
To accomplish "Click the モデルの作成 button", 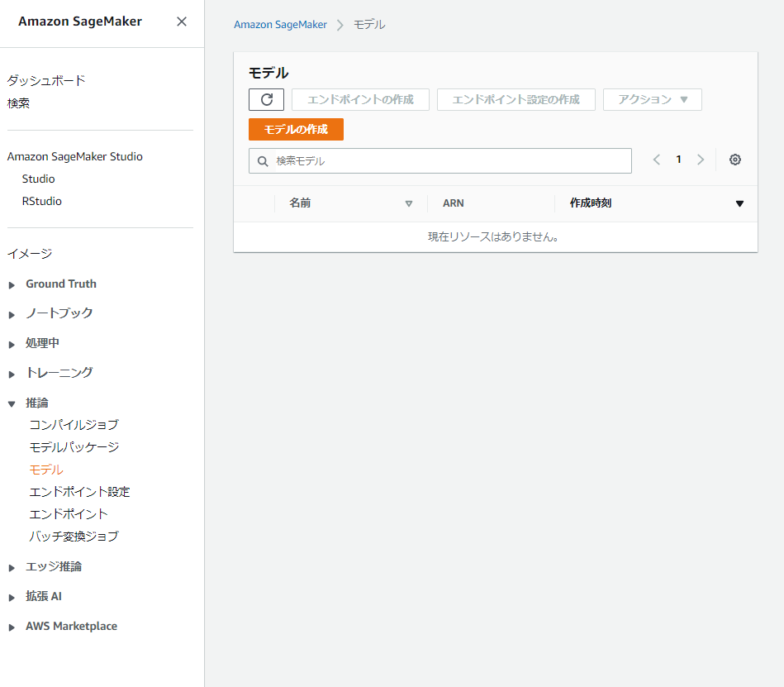I will point(296,130).
